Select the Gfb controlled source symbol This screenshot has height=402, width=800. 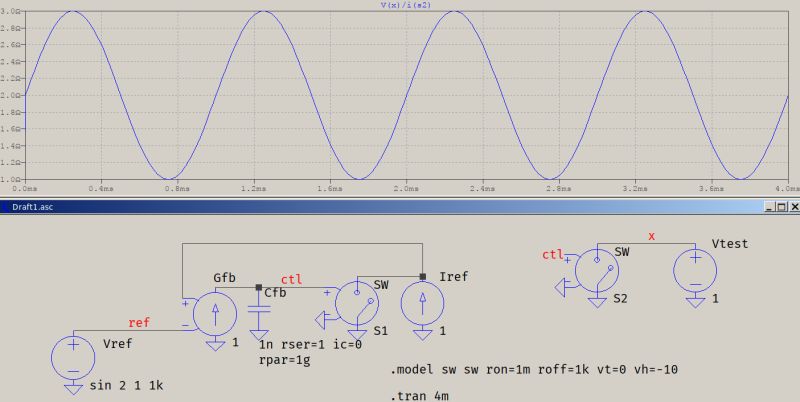[x=215, y=314]
